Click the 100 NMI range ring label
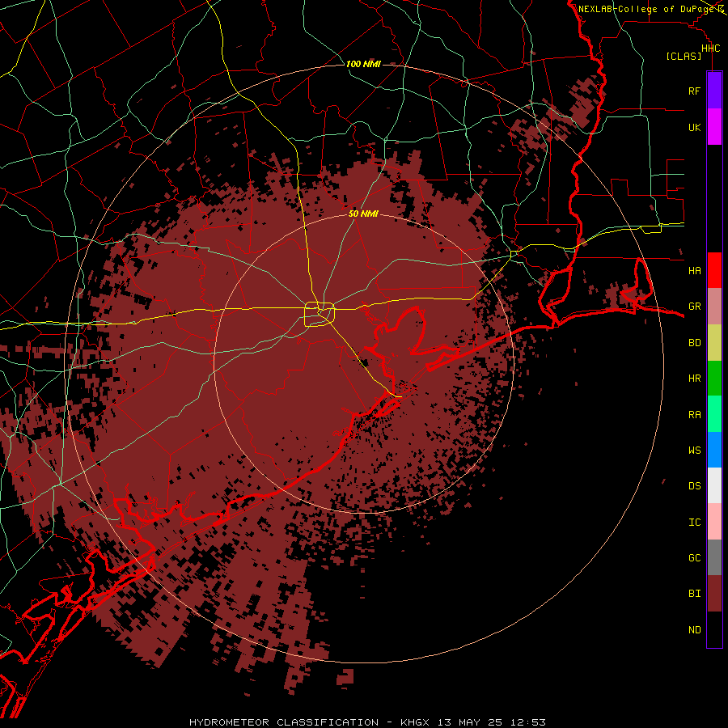This screenshot has height=728, width=728. [363, 64]
